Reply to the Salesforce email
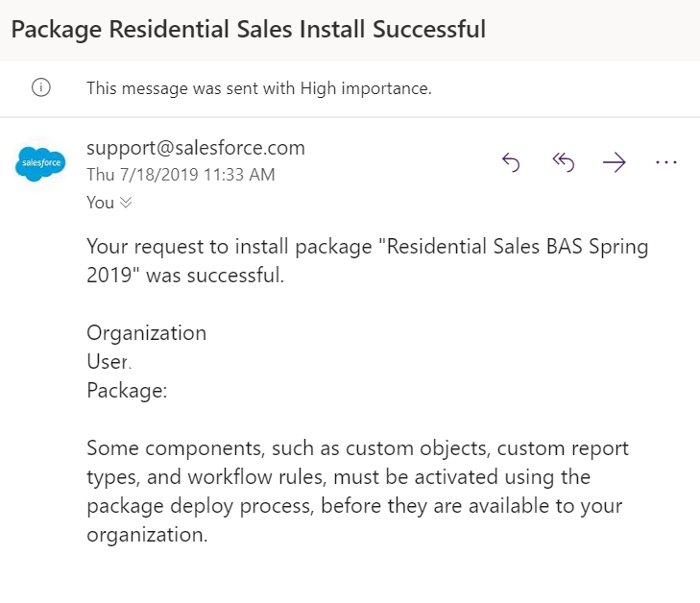700x603 pixels. coord(511,163)
